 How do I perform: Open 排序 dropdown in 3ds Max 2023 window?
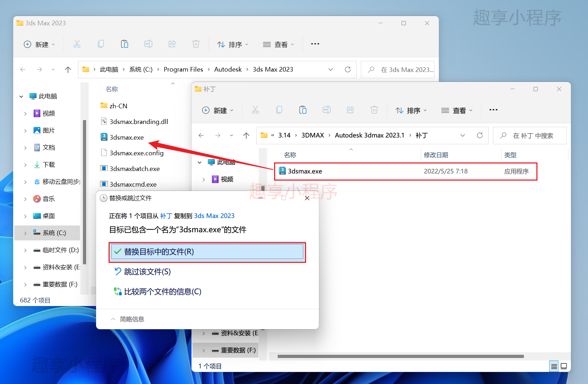click(233, 45)
